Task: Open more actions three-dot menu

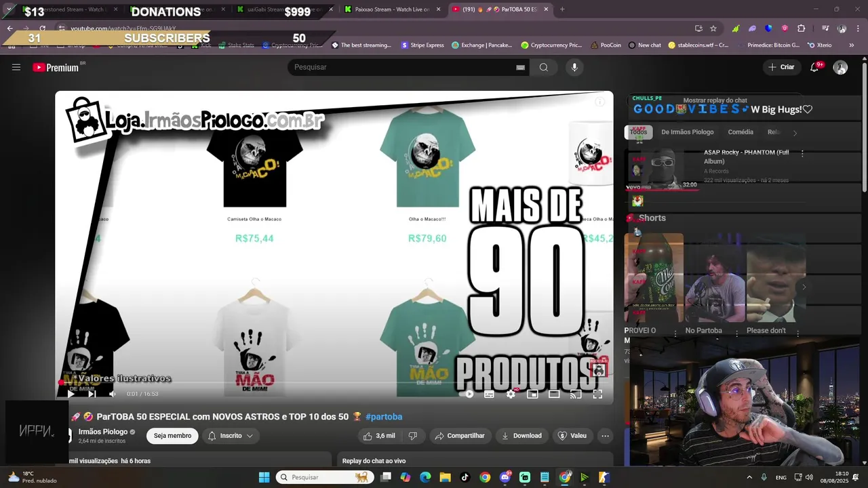Action: pos(605,436)
